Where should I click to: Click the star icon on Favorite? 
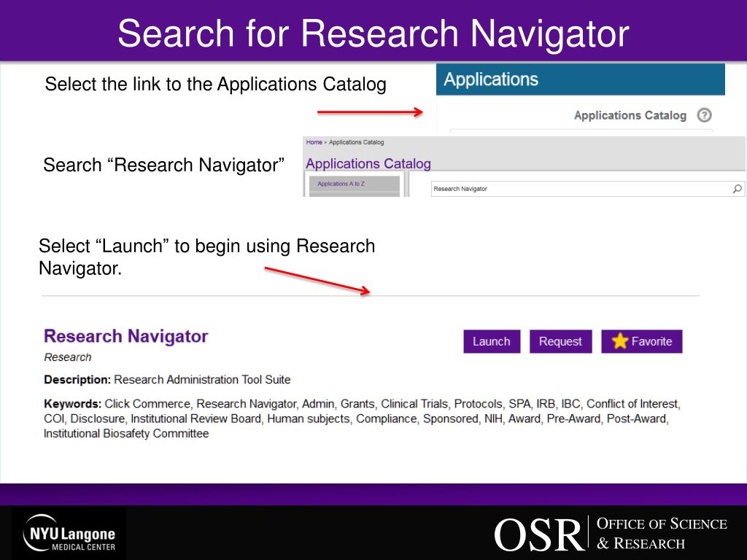pos(620,341)
